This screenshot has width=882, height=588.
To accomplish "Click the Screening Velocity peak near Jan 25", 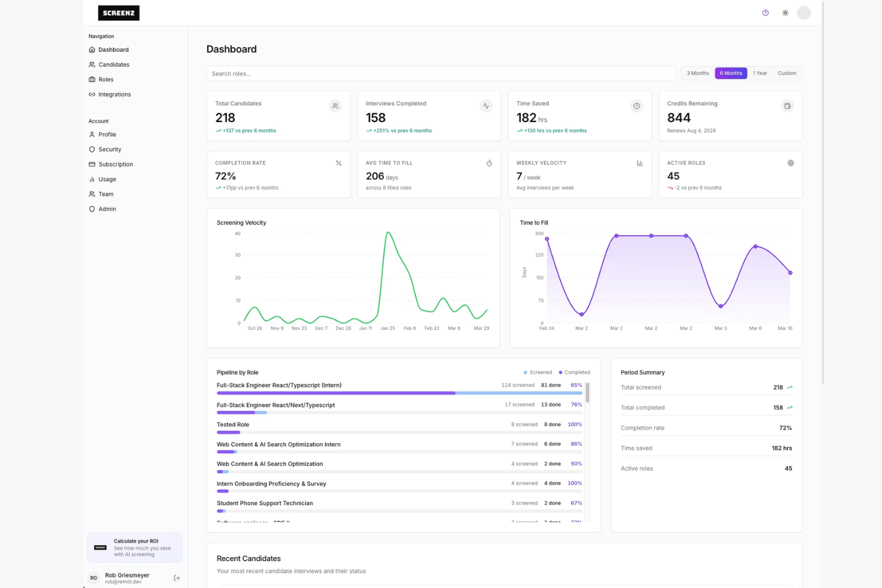I will [389, 233].
